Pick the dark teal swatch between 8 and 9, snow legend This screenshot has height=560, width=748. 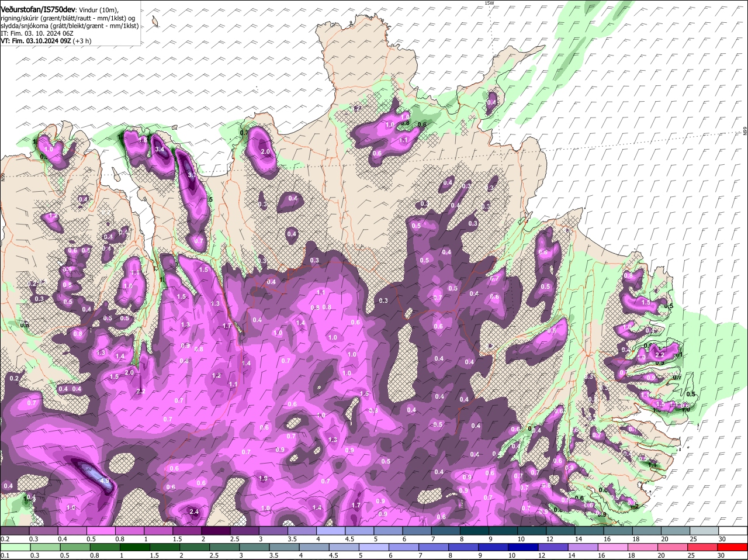pos(475,530)
